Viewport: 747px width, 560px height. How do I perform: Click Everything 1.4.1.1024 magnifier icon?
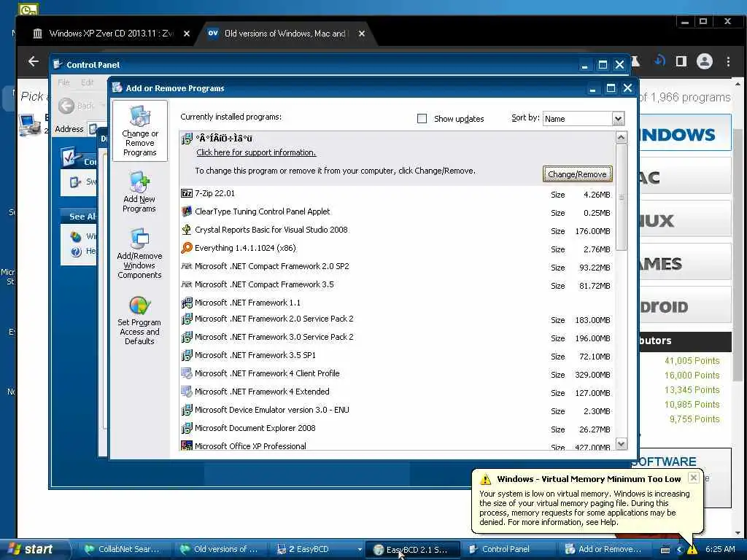click(187, 248)
